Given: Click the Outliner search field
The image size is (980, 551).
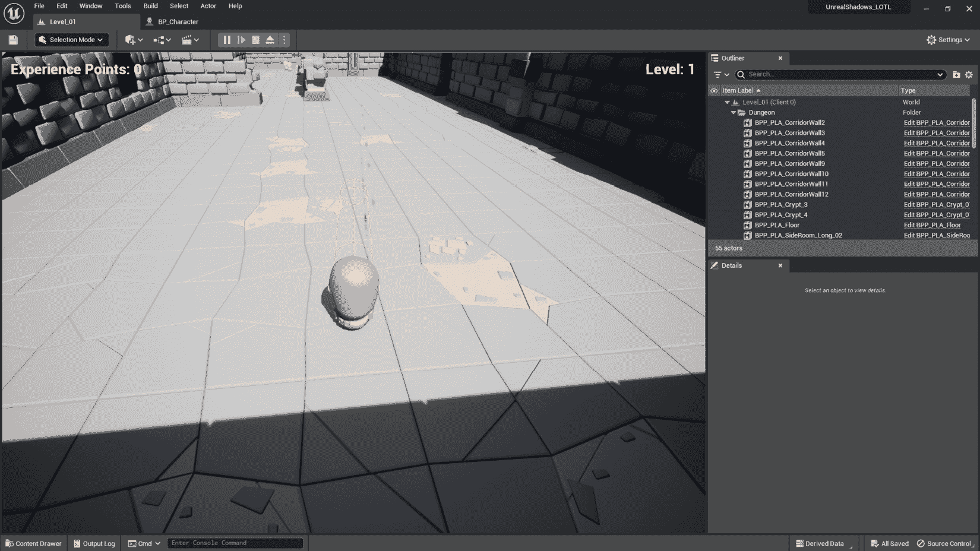Looking at the screenshot, I should pos(840,75).
